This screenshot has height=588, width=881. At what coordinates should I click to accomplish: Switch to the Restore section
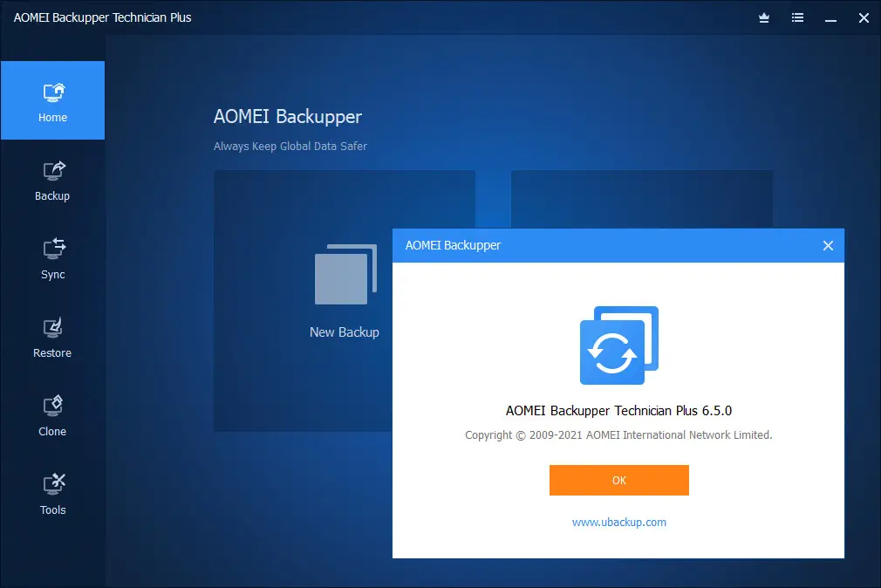(x=52, y=338)
